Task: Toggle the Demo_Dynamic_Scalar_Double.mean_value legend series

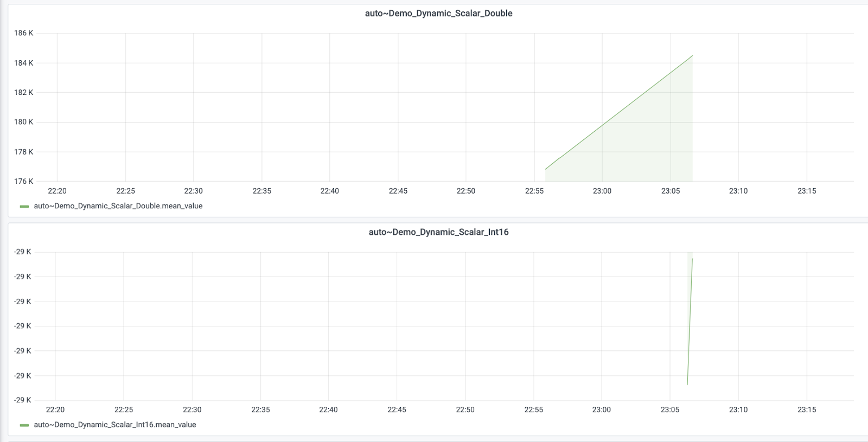Action: click(118, 206)
